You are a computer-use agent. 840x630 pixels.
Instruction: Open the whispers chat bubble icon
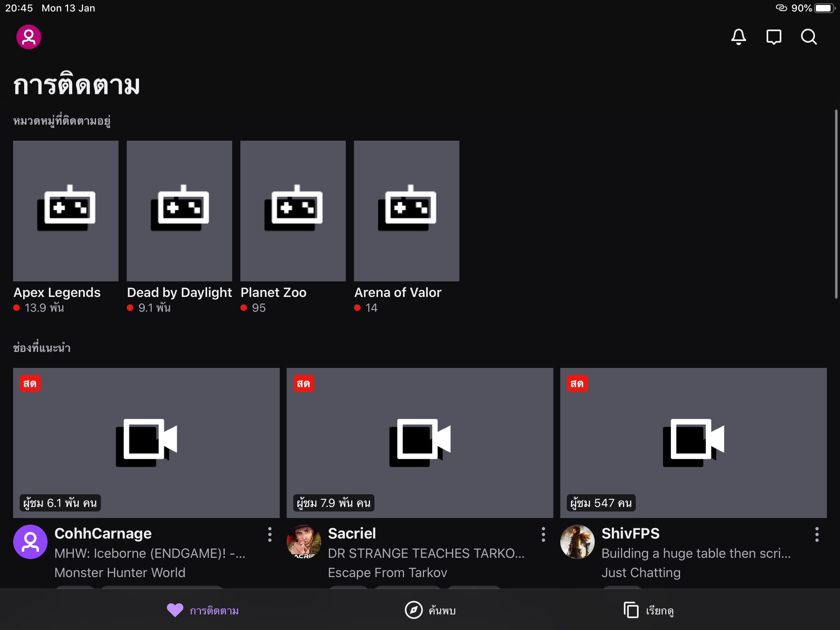(x=774, y=37)
